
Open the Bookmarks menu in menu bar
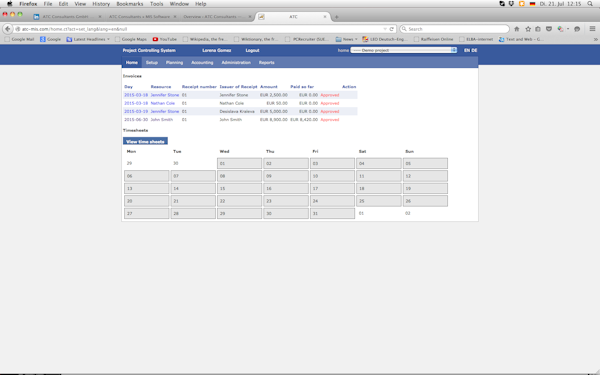tap(130, 4)
